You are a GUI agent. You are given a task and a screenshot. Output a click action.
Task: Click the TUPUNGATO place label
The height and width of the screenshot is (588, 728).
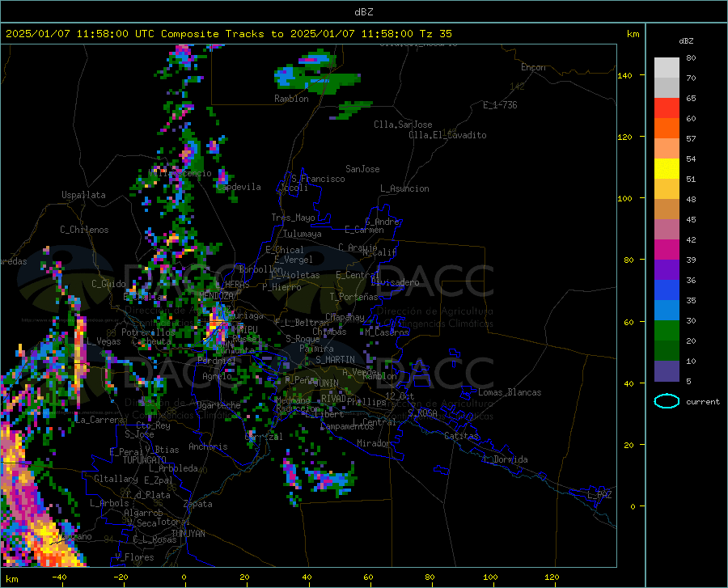pos(145,460)
